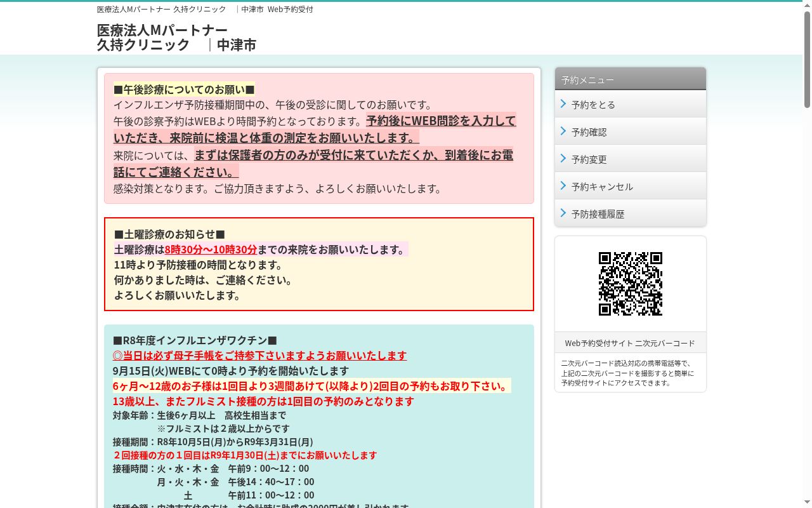Click the heading ■土曜診療のお知らせ■
Image resolution: width=812 pixels, height=508 pixels.
click(x=169, y=234)
